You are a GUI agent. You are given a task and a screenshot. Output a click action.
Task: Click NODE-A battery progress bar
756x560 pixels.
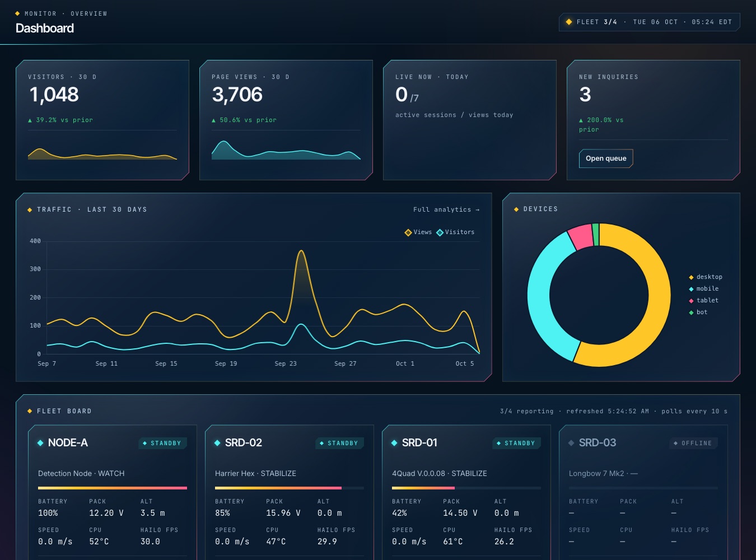click(x=113, y=488)
